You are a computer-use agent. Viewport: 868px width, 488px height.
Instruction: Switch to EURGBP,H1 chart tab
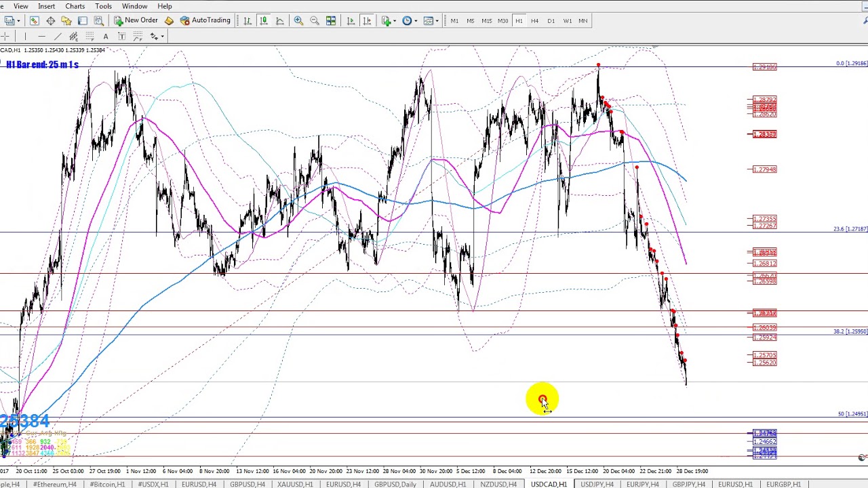pos(783,484)
